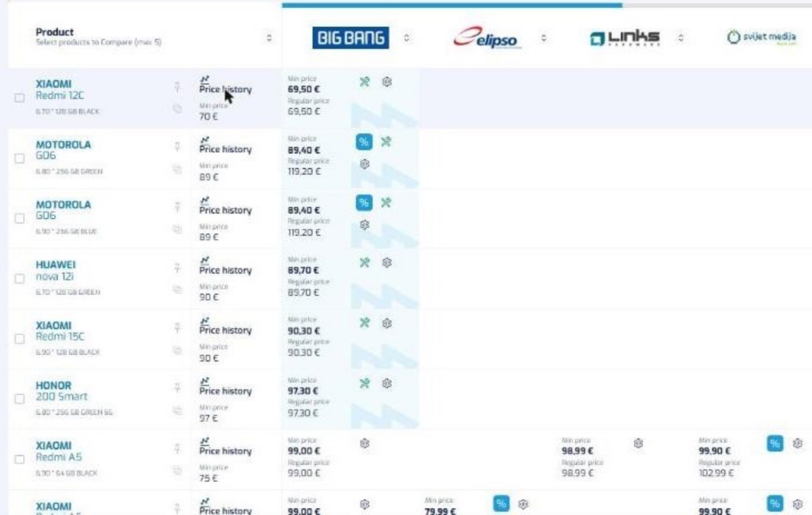Click Big Bang percent badge for Motorola G06 BLUE
Screen dimensions: 812x515
pos(364,202)
